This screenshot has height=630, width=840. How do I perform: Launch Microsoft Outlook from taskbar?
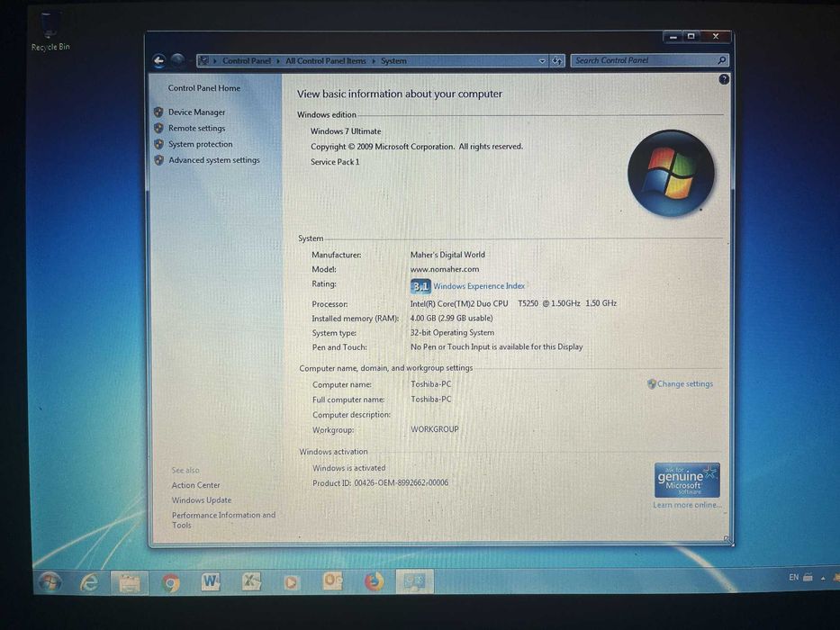coord(333,581)
